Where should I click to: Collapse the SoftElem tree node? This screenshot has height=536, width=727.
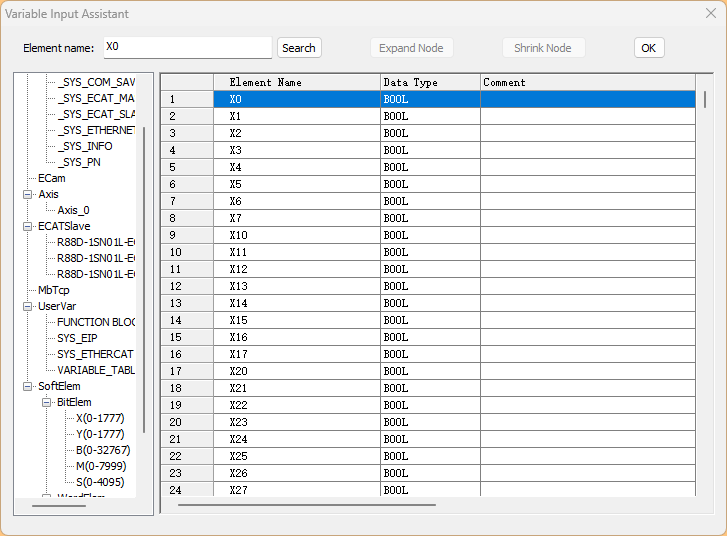pos(27,386)
